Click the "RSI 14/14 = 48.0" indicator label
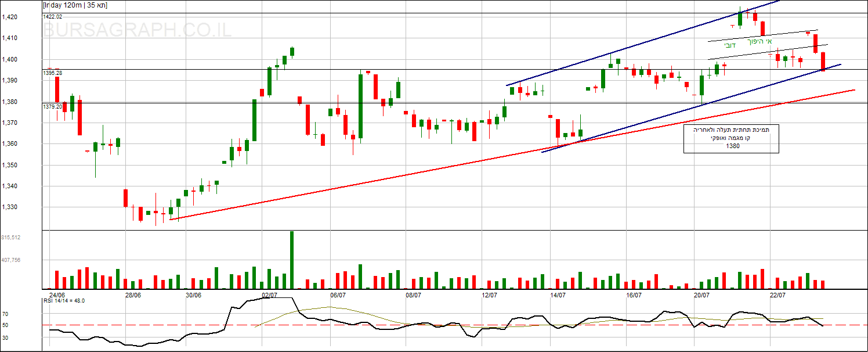Viewport: 868px width, 352px height. [64, 301]
